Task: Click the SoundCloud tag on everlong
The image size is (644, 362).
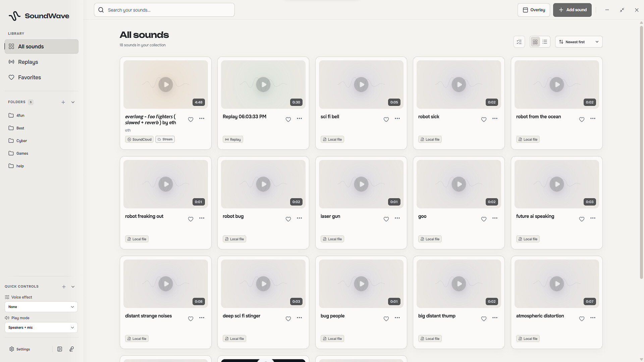Action: [x=139, y=139]
